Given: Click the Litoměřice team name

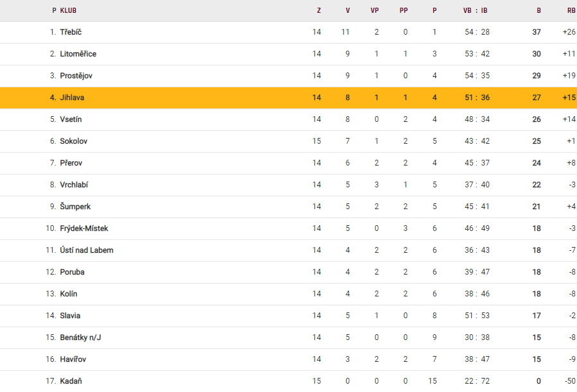Looking at the screenshot, I should click(78, 54).
